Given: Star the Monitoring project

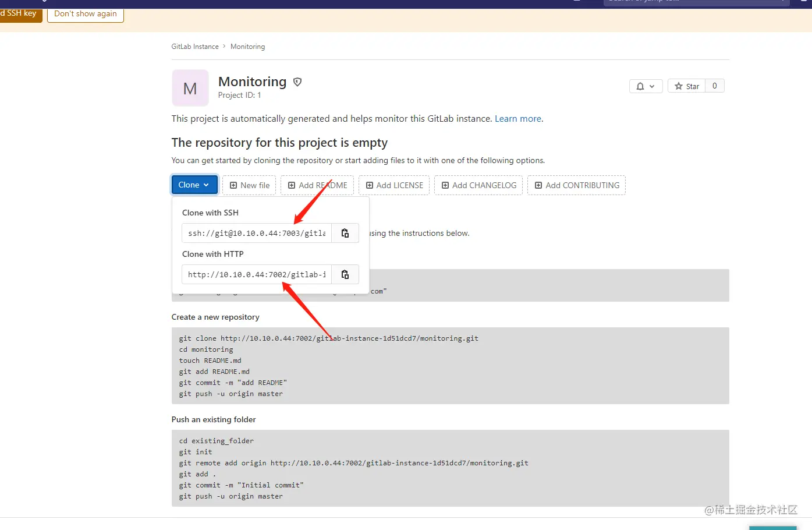Looking at the screenshot, I should 687,86.
